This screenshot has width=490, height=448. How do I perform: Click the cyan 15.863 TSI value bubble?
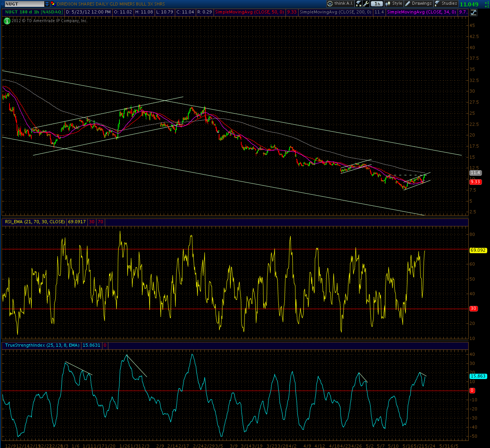(478, 376)
